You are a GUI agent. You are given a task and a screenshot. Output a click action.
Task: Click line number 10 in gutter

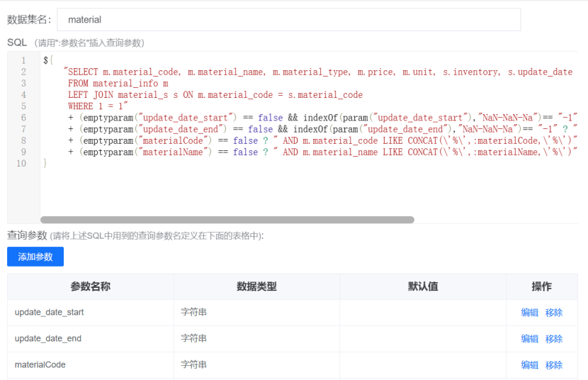tap(21, 164)
